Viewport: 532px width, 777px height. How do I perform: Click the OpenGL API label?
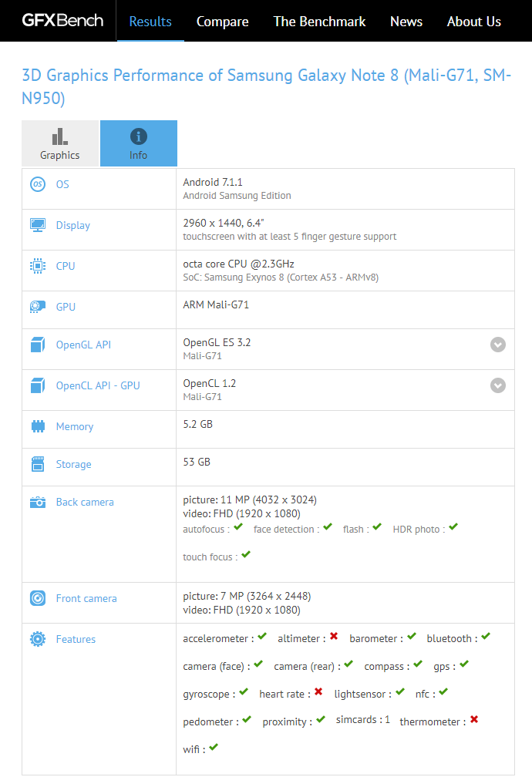[x=83, y=345]
